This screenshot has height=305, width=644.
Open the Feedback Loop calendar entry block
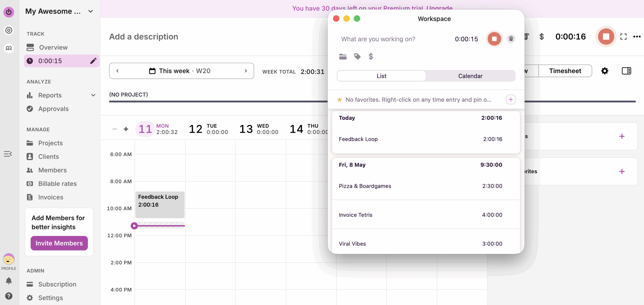[x=160, y=205]
